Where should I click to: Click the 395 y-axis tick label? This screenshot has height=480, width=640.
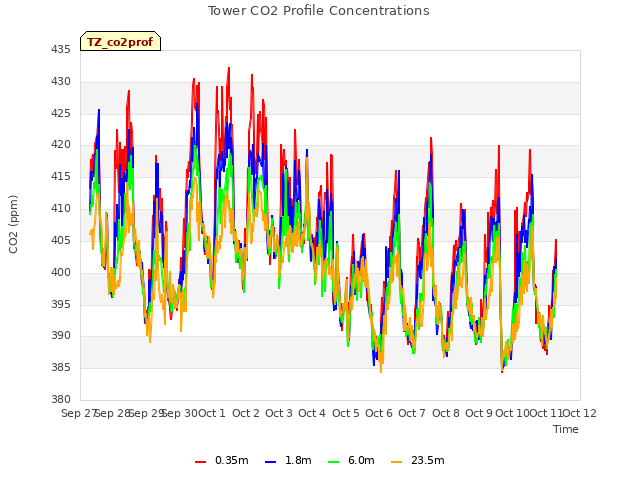click(61, 304)
